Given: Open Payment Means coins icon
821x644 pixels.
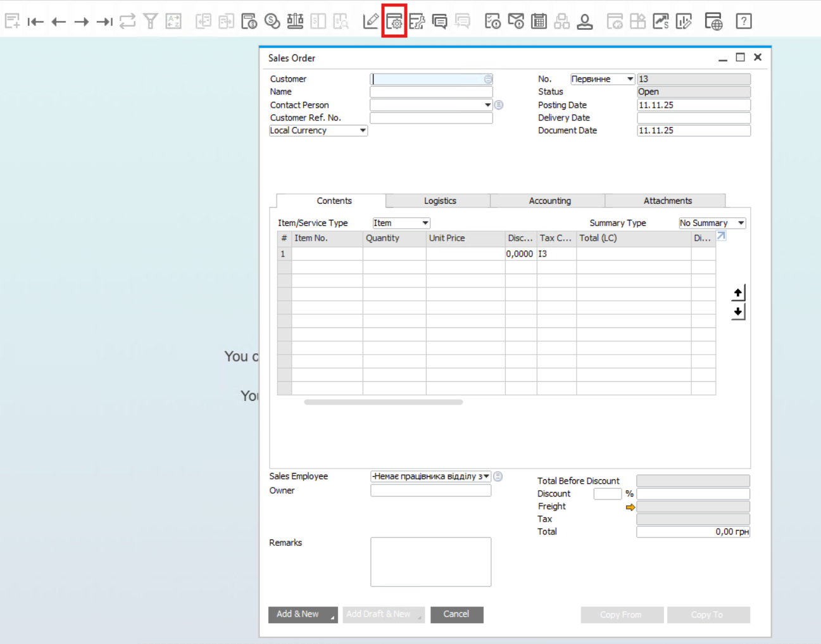Looking at the screenshot, I should tap(272, 22).
